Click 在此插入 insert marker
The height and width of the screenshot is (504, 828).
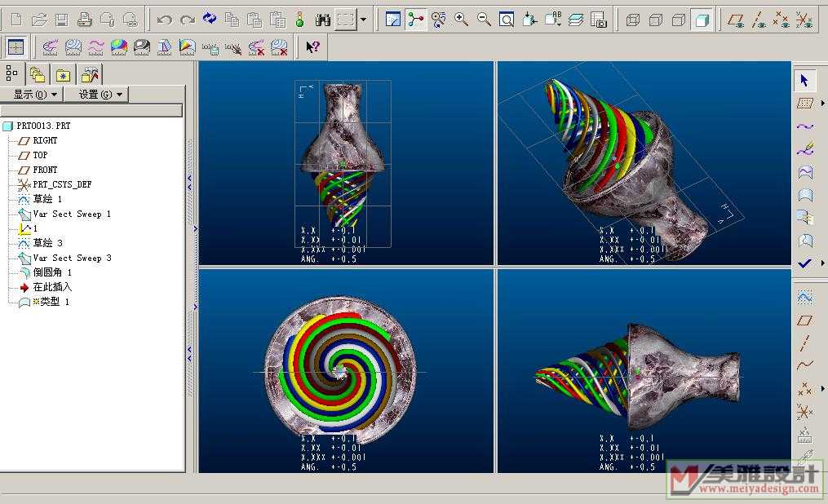[x=51, y=287]
